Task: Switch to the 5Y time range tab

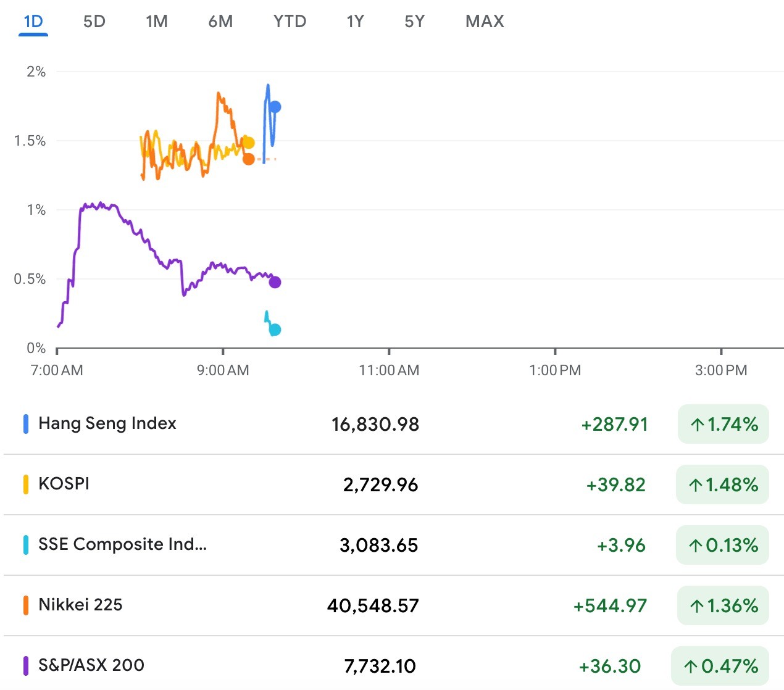Action: [415, 22]
